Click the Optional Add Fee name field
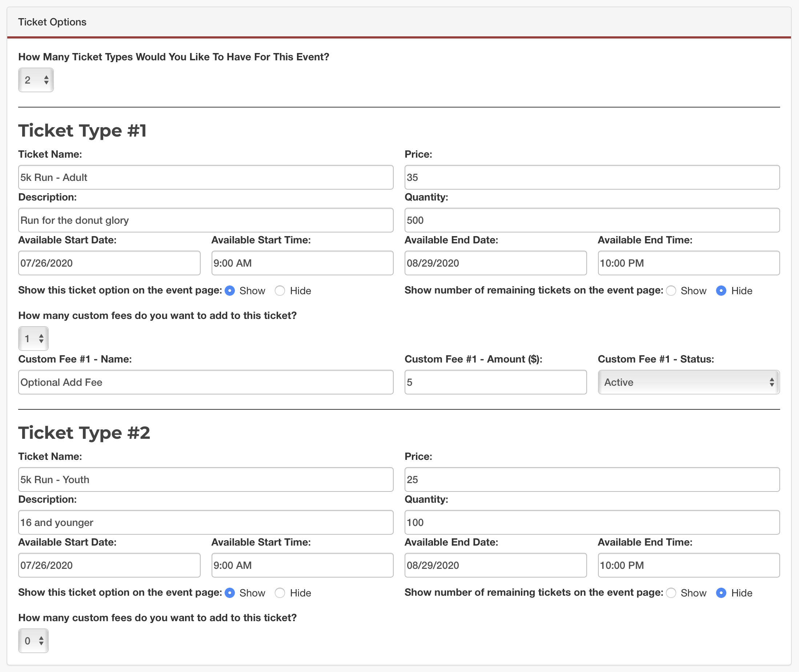Screen dimensions: 799x672 206,382
